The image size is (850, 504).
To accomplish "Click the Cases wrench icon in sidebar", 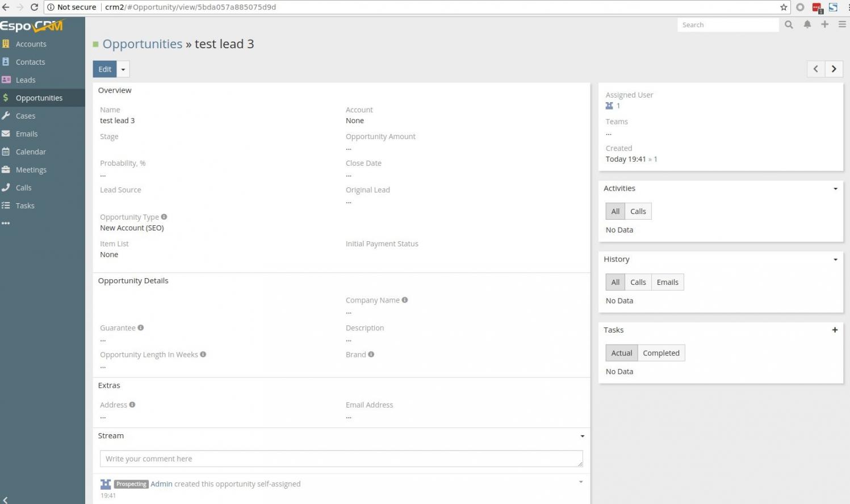I will click(x=6, y=116).
